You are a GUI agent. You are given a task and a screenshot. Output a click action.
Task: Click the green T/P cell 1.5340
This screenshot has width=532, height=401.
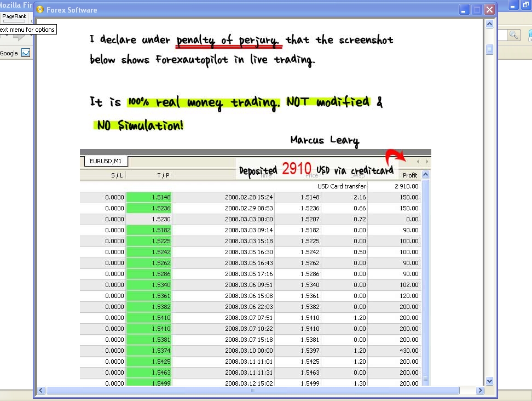point(149,285)
